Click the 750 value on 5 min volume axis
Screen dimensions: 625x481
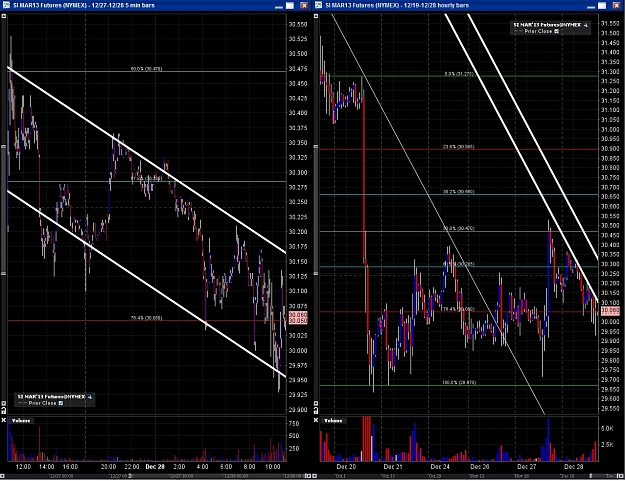295,424
